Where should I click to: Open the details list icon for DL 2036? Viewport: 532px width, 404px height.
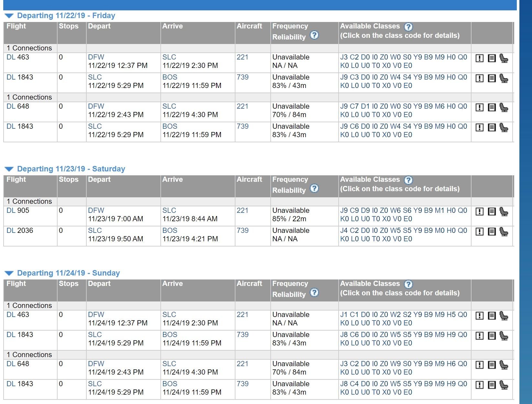[x=492, y=232]
